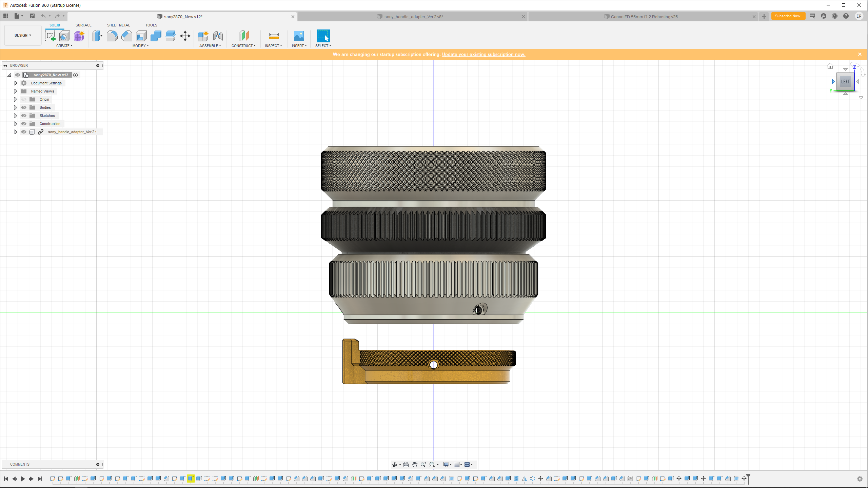Open Update your existing subscription link
The image size is (868, 488).
(484, 54)
